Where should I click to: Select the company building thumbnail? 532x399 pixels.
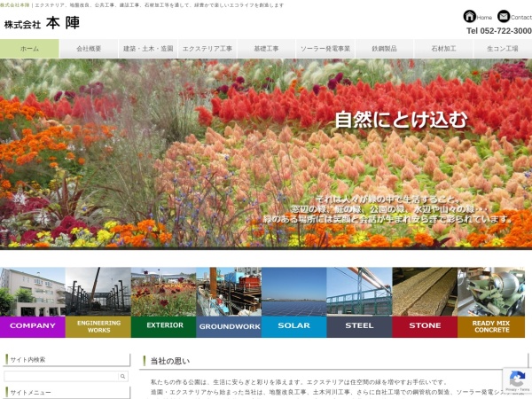(33, 292)
